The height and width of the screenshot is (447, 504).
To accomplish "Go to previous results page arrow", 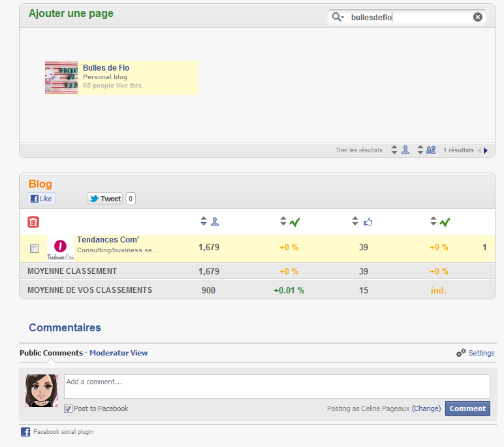I will coord(479,150).
